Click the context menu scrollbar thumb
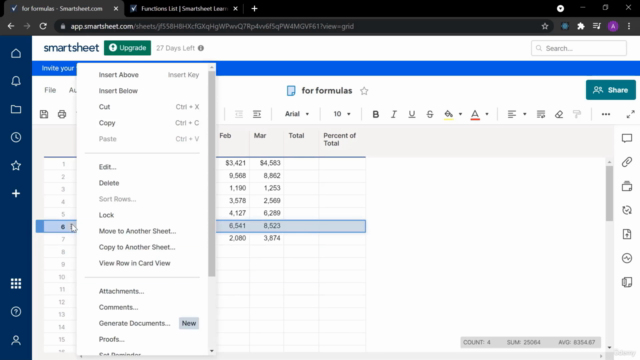Screen dimensions: 640x360 click(x=211, y=173)
